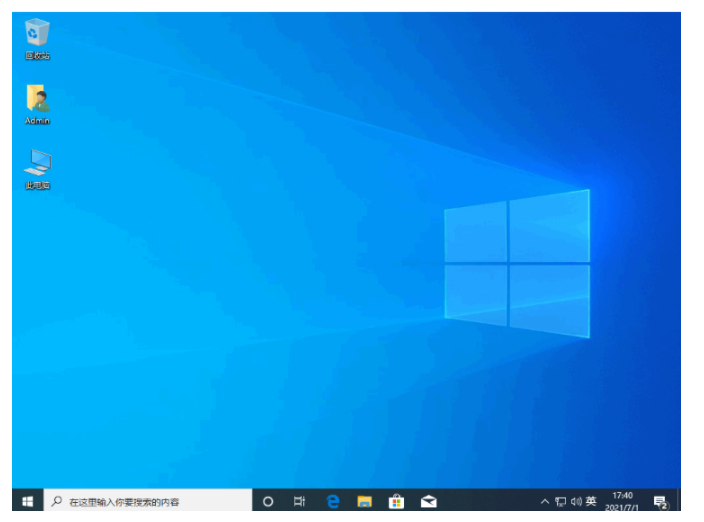The height and width of the screenshot is (522, 704).
Task: Open the clock and date flyout
Action: (x=622, y=501)
